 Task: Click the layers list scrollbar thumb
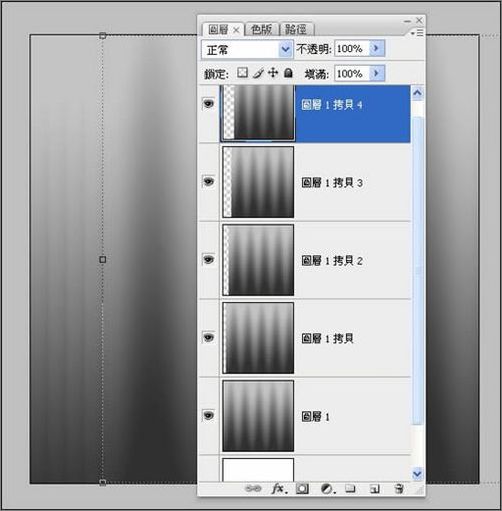click(417, 270)
